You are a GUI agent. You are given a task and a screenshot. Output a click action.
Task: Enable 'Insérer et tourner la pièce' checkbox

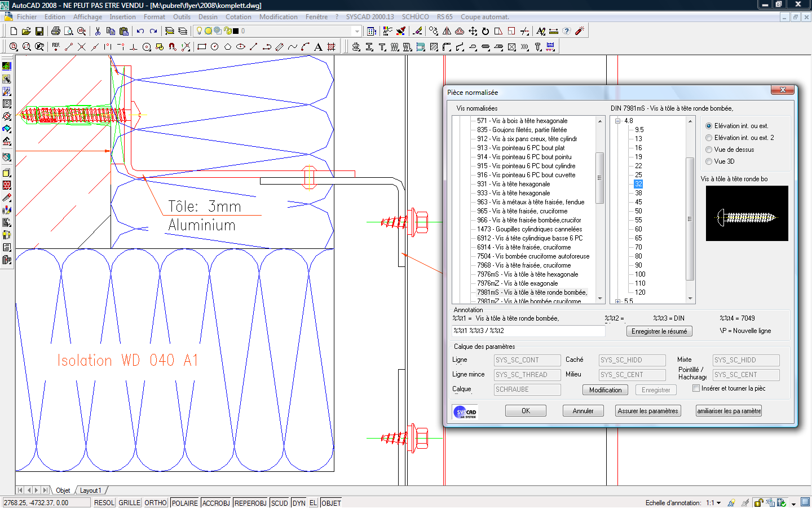[x=696, y=388]
